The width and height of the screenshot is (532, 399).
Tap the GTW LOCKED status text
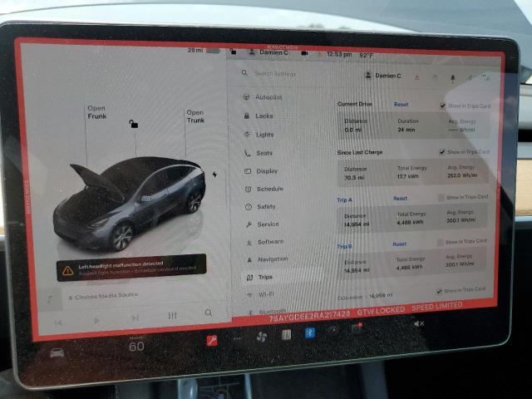click(381, 310)
